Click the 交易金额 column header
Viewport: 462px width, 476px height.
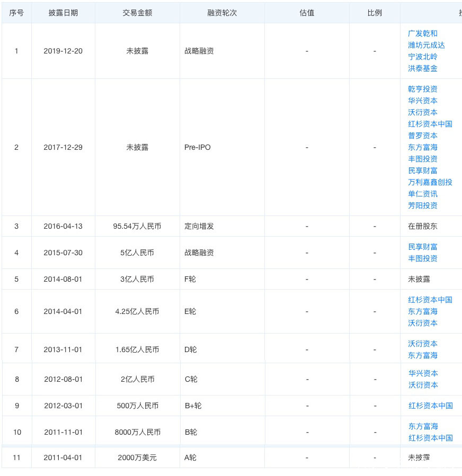tap(137, 13)
